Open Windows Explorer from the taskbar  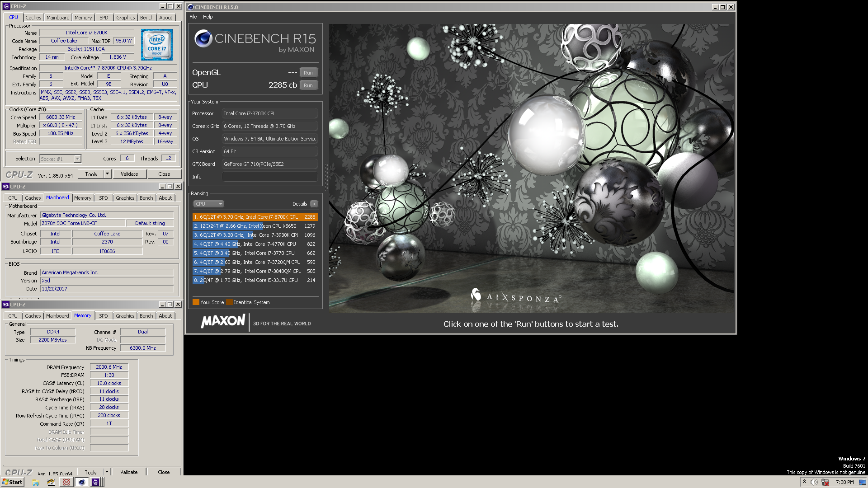(36, 482)
